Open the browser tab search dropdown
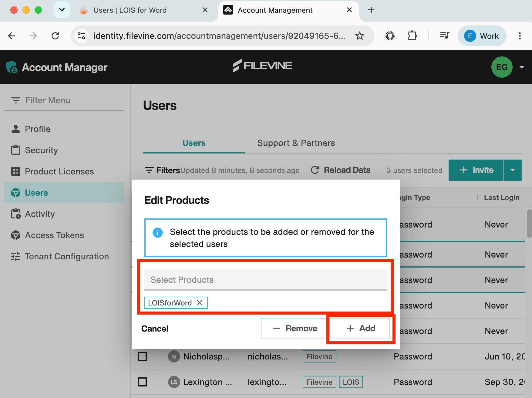This screenshot has width=532, height=398. pos(62,10)
